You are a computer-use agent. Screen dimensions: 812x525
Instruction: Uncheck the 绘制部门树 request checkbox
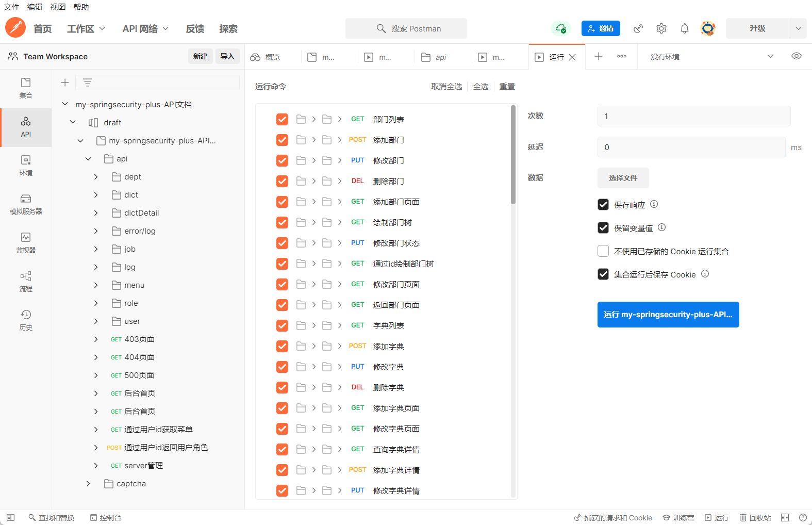[x=283, y=222]
